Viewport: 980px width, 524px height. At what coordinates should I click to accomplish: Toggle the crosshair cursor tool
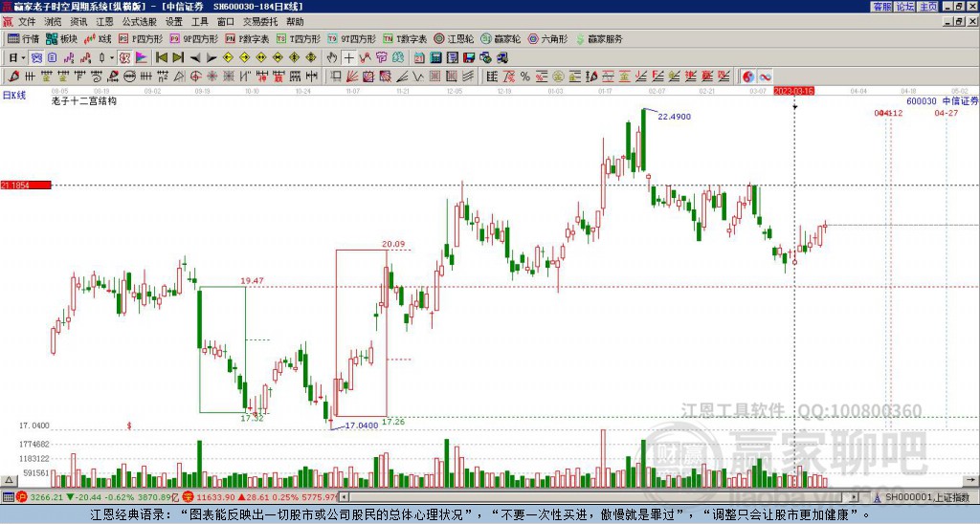[349, 58]
